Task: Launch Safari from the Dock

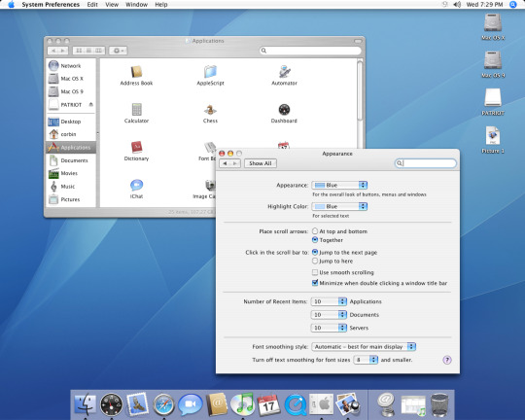Action: 163,404
